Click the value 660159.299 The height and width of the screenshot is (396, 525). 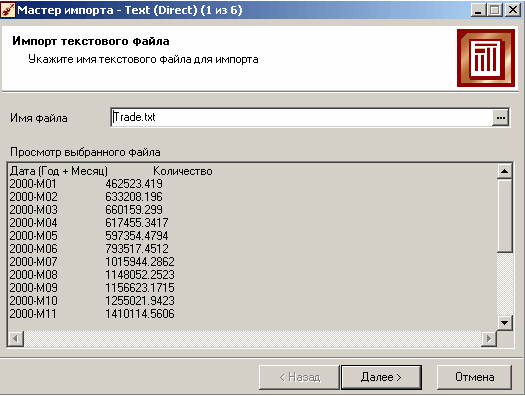tap(134, 210)
